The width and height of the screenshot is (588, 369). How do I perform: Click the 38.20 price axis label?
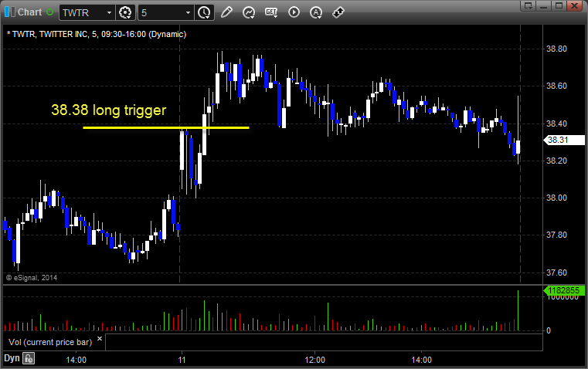click(556, 161)
